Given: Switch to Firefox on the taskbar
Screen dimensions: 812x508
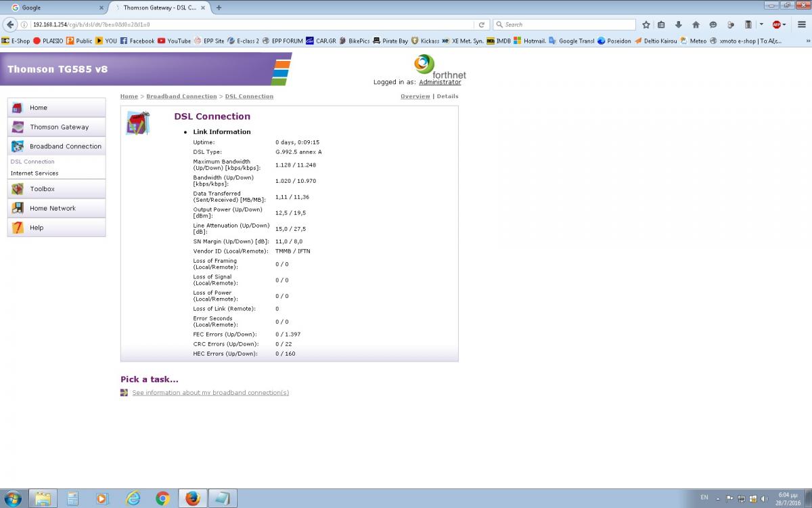Looking at the screenshot, I should pos(192,499).
